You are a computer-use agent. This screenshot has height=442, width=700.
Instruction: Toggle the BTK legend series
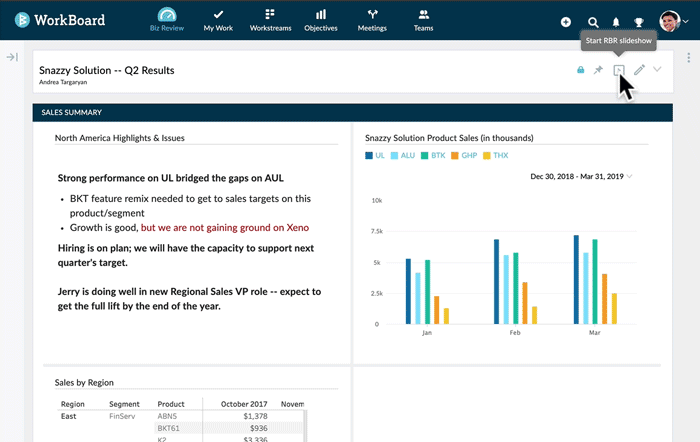(433, 155)
